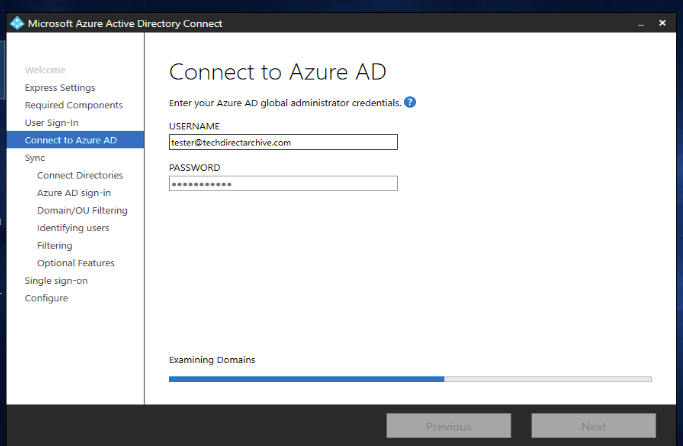Close the Azure AD Connect window

(662, 23)
